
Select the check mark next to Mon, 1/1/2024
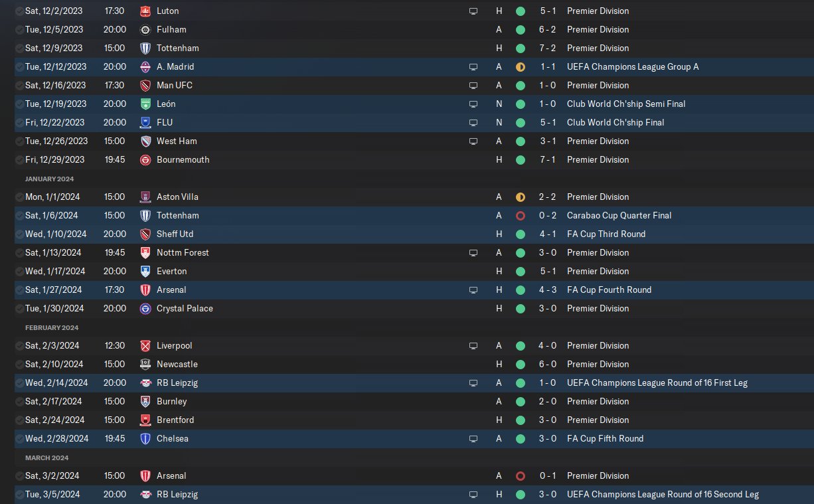point(19,197)
